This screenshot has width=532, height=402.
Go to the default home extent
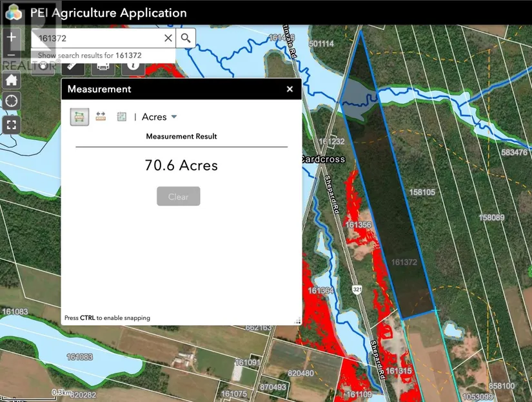(12, 80)
